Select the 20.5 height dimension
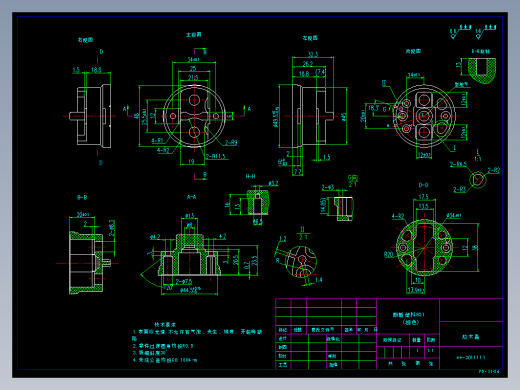The width and height of the screenshot is (520, 390). [x=236, y=260]
